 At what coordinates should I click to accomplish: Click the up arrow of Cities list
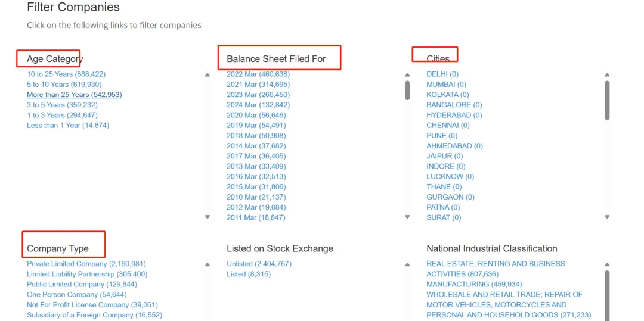coord(607,75)
